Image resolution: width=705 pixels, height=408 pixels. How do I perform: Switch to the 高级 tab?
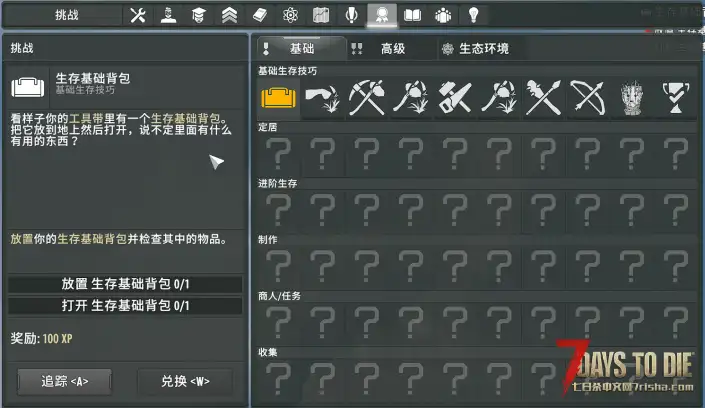click(x=392, y=49)
